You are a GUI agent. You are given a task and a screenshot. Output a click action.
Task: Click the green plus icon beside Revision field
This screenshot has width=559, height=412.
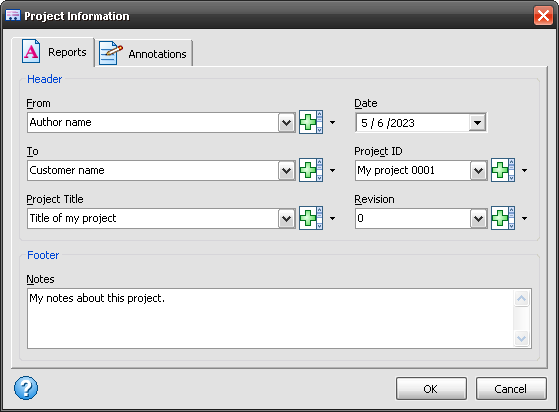pos(503,218)
